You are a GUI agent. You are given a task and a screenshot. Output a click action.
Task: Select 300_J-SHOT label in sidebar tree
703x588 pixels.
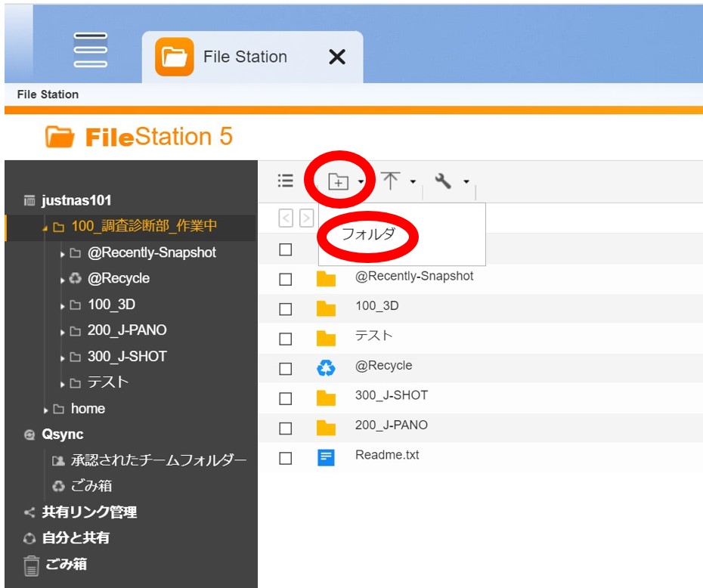(127, 357)
